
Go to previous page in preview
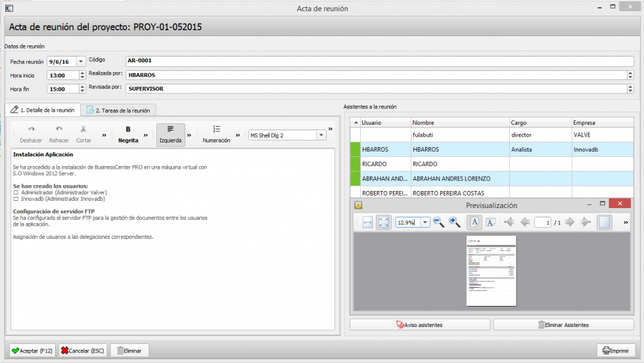pos(525,223)
